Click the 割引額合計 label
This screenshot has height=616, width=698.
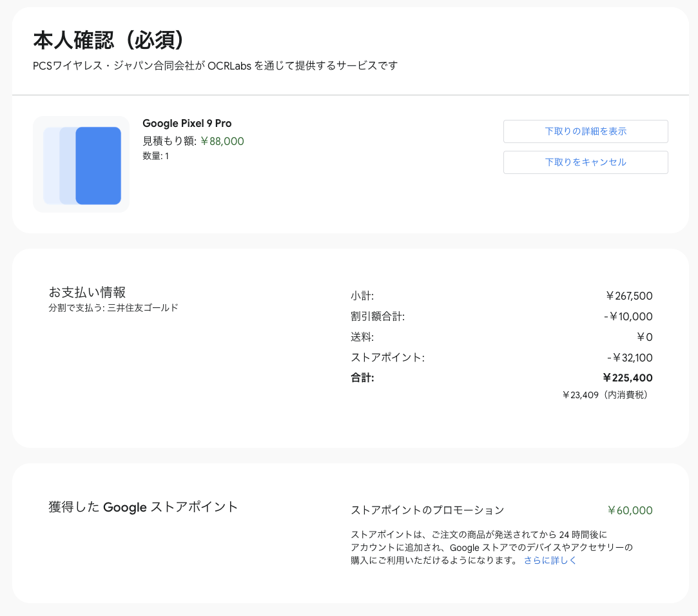pyautogui.click(x=378, y=316)
